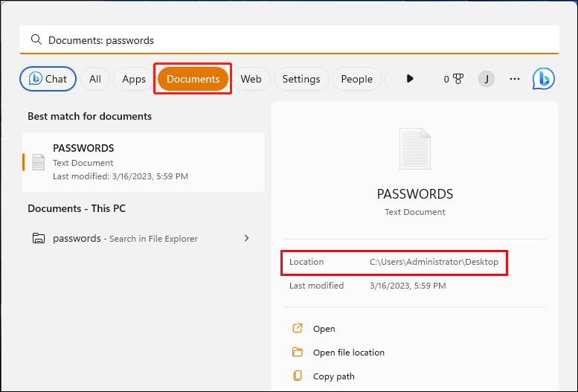Open Microsoft Rewards trophy icon
The width and height of the screenshot is (578, 392).
457,79
